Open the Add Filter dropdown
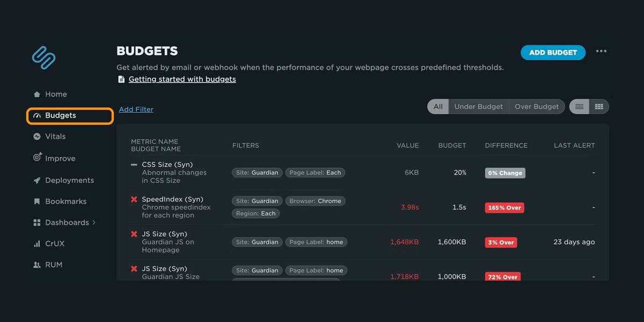The height and width of the screenshot is (322, 644). click(x=136, y=109)
